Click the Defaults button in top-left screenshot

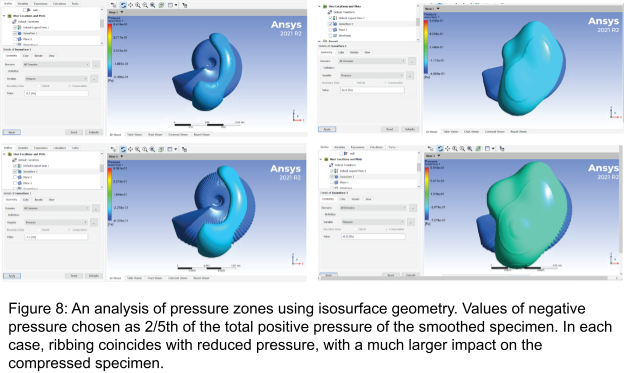point(94,132)
